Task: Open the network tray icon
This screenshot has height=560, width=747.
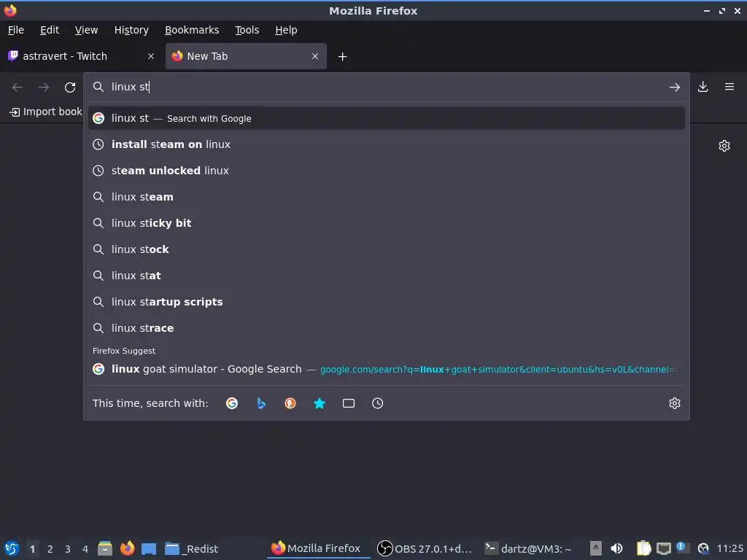Action: (x=664, y=548)
